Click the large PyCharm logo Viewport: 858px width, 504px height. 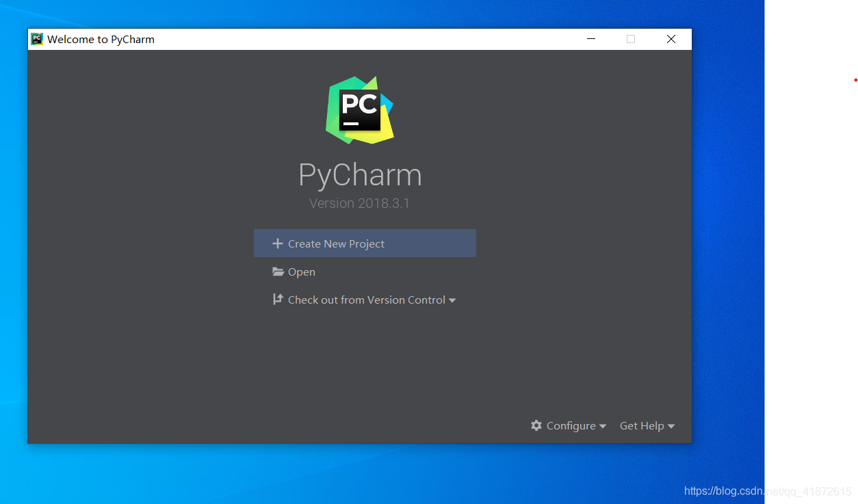click(360, 110)
